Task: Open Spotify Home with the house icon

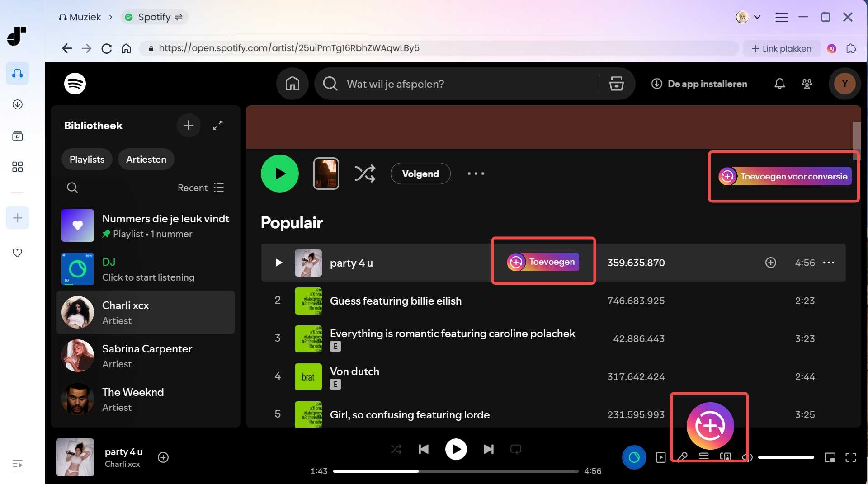Action: 292,84
